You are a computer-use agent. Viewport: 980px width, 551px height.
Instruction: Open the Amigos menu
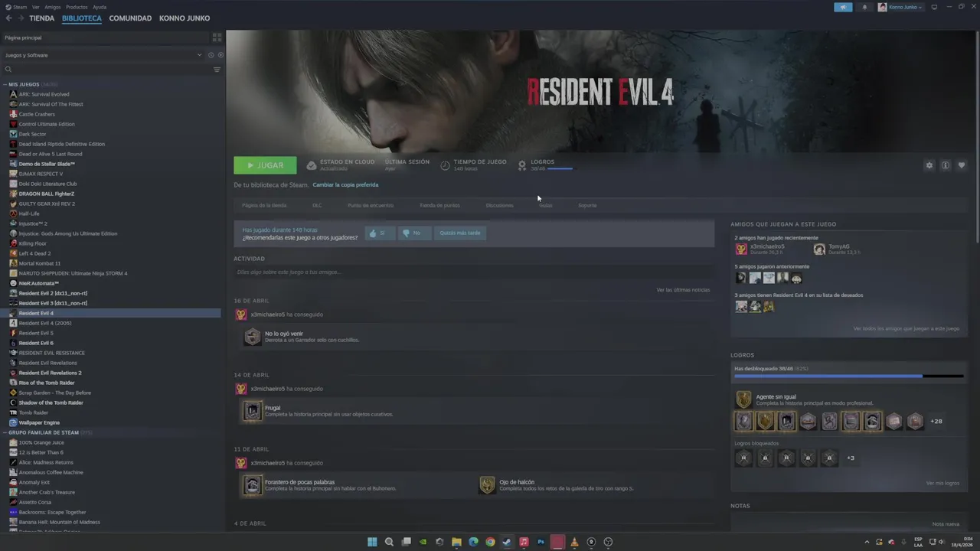click(x=53, y=7)
